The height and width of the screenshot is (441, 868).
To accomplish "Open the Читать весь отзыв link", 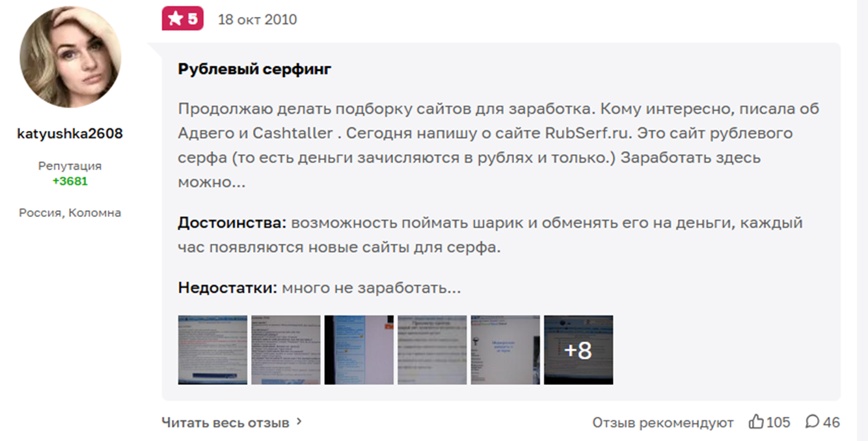I will pyautogui.click(x=225, y=422).
